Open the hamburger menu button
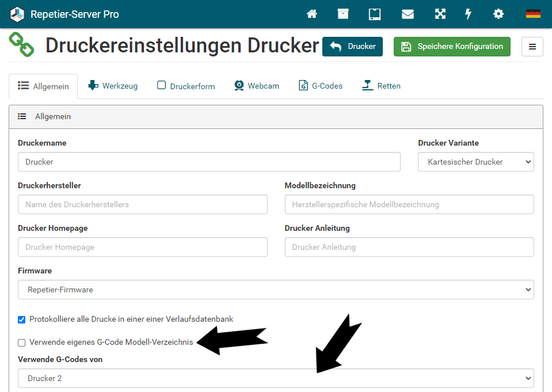The height and width of the screenshot is (392, 552). point(532,47)
